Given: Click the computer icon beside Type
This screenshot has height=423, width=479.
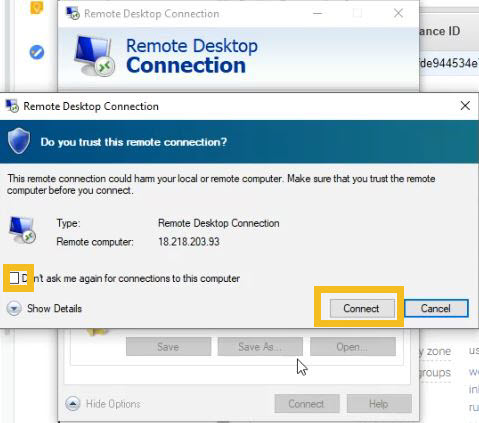Looking at the screenshot, I should tap(22, 230).
